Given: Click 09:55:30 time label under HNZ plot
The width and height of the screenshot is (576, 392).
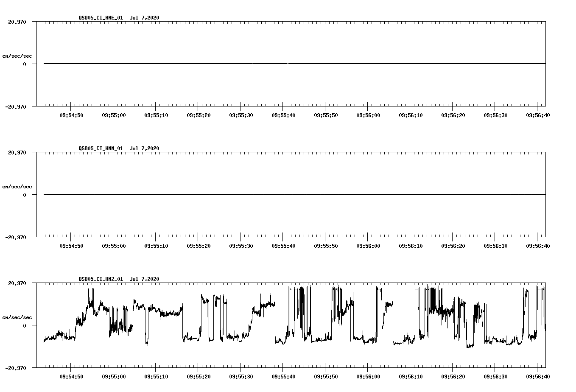Looking at the screenshot, I should [x=241, y=376].
